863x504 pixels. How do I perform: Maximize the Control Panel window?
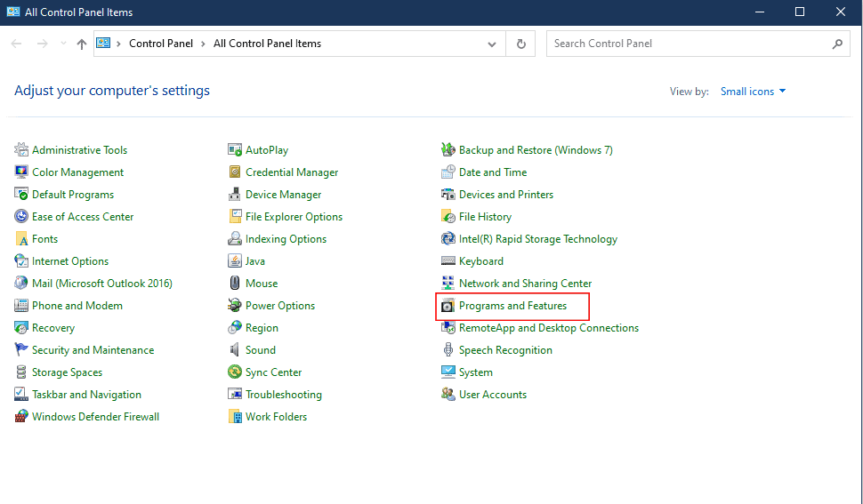(800, 12)
